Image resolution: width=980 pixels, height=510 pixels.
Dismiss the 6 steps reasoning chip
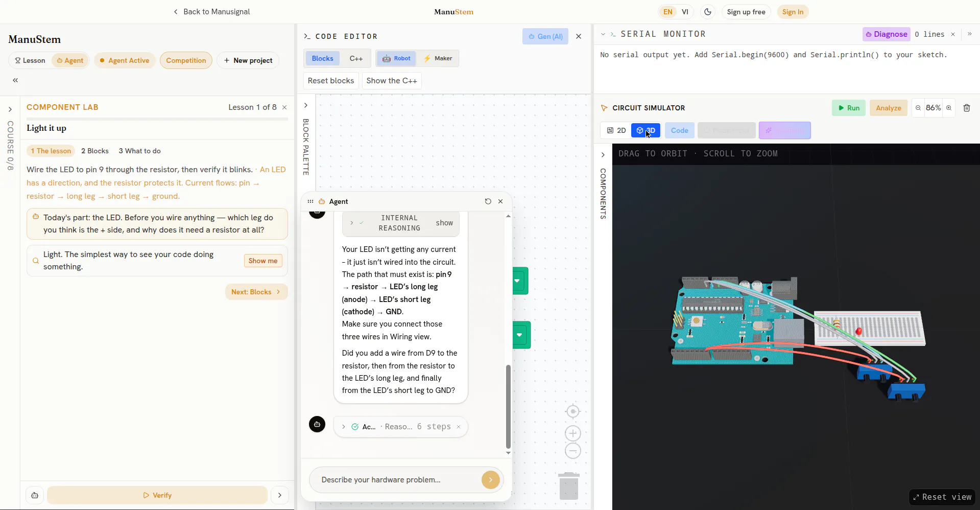pos(459,427)
